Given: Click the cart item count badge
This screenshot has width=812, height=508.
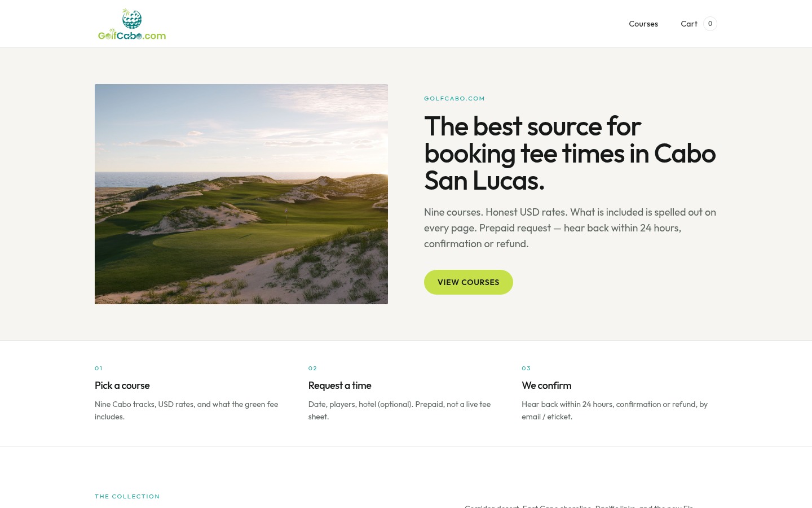Looking at the screenshot, I should click(710, 24).
